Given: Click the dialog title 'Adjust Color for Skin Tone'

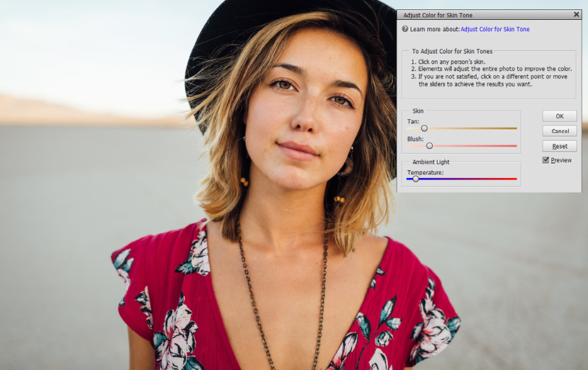Looking at the screenshot, I should 438,16.
